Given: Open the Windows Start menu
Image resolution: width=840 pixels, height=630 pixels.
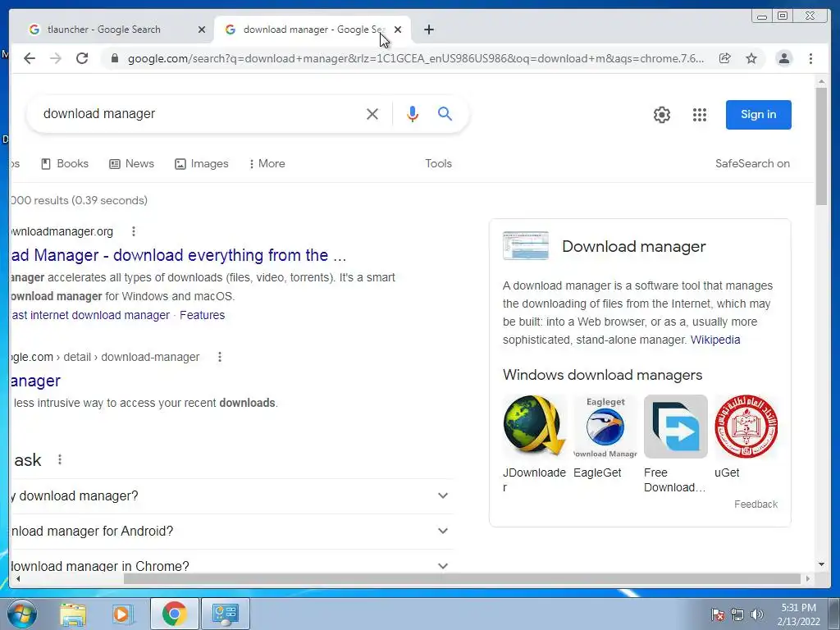Looking at the screenshot, I should (x=22, y=614).
